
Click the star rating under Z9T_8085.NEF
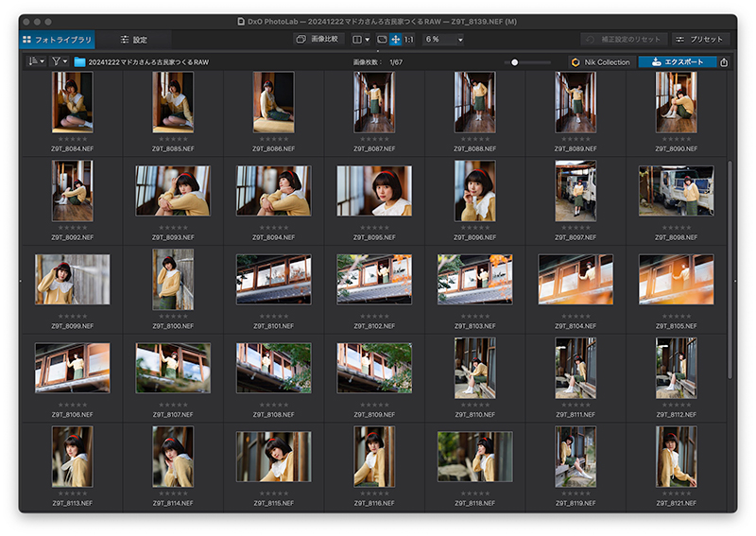pos(173,139)
